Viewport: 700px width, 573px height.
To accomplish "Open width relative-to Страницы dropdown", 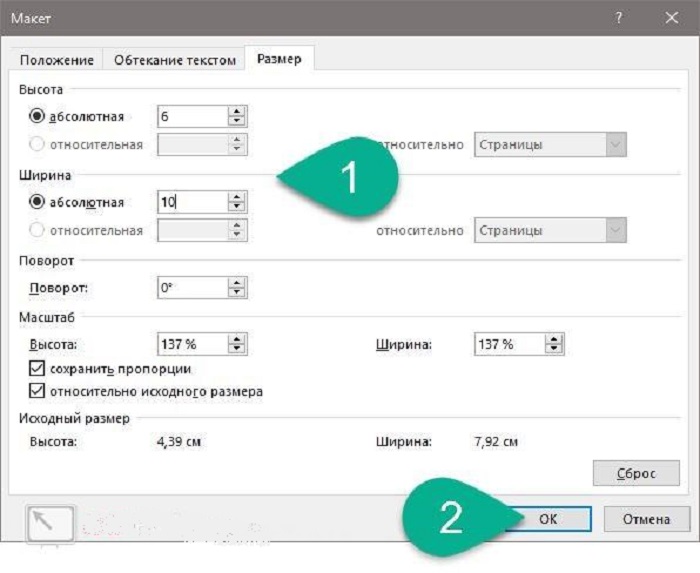I will coord(550,230).
